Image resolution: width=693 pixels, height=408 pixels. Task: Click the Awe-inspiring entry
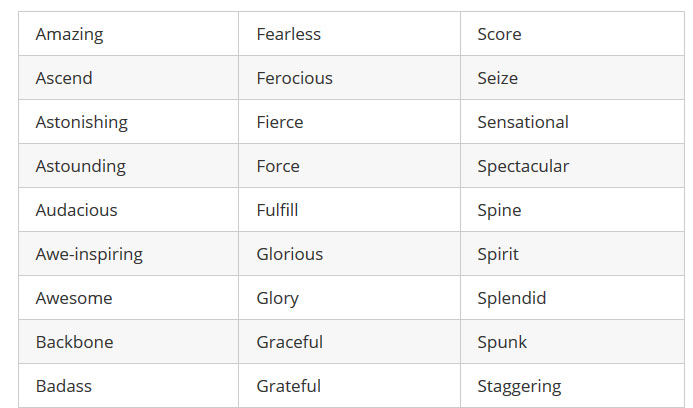pyautogui.click(x=89, y=254)
